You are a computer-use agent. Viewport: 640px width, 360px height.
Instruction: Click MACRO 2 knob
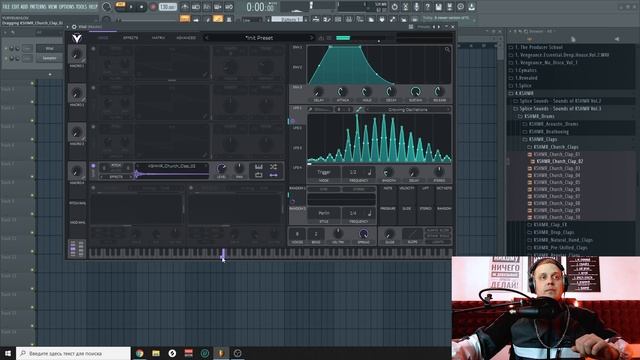[76, 93]
